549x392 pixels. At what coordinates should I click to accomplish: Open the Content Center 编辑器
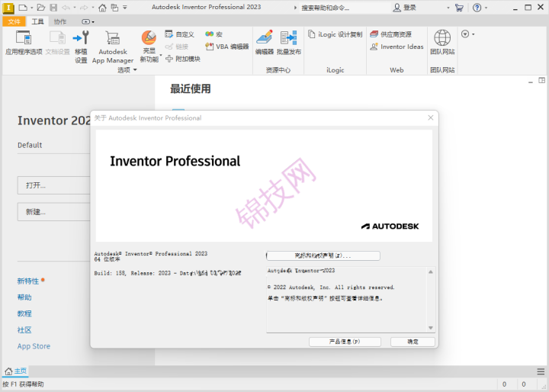tap(265, 43)
